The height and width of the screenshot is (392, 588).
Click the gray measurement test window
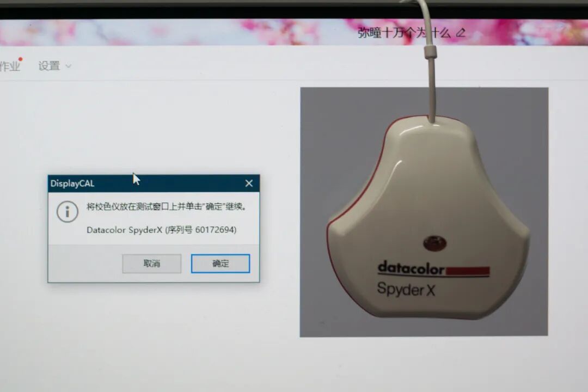tap(424, 212)
